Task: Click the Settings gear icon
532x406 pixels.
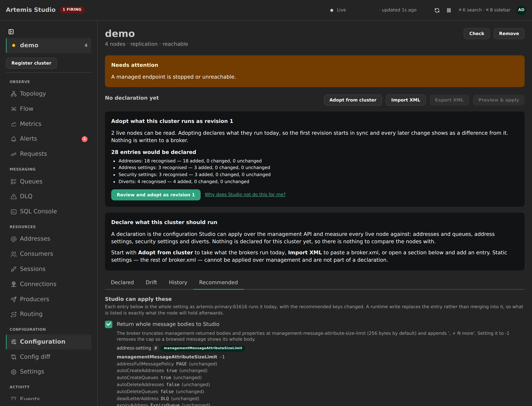Action: tap(13, 372)
